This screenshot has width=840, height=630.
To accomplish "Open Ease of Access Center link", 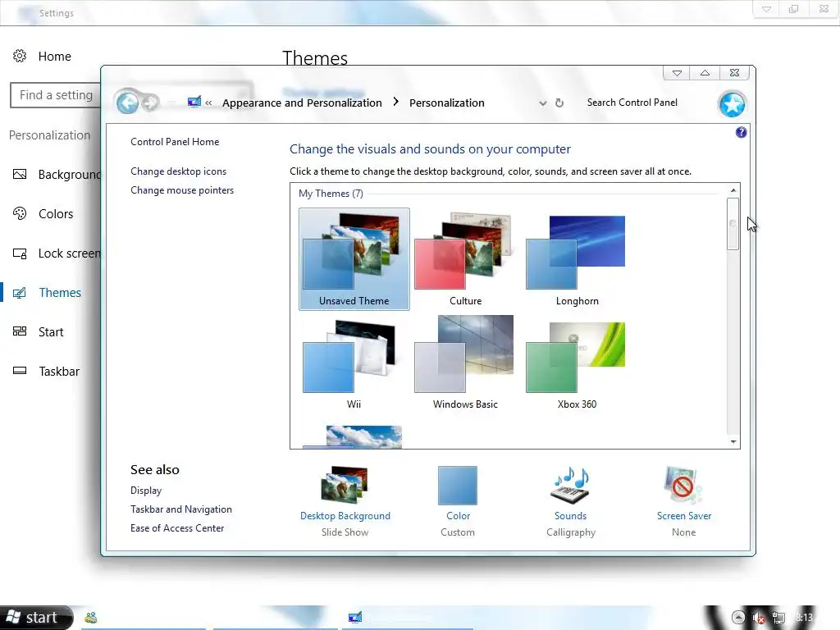I will coord(177,528).
